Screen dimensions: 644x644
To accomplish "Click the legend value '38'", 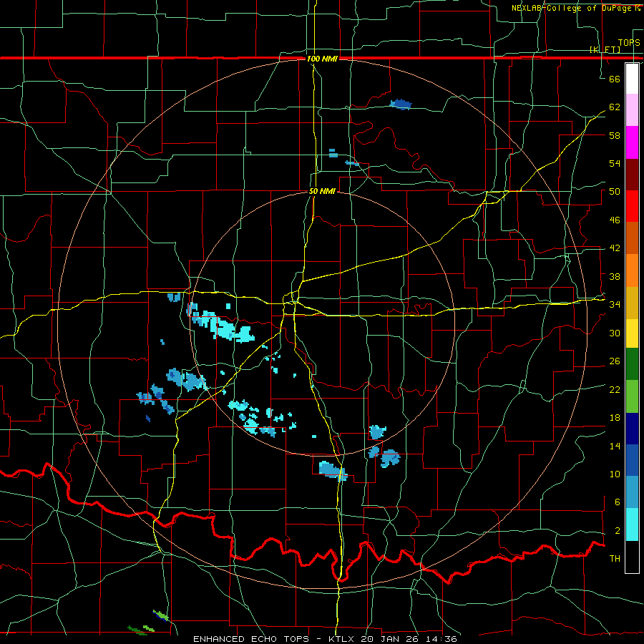I will click(615, 276).
